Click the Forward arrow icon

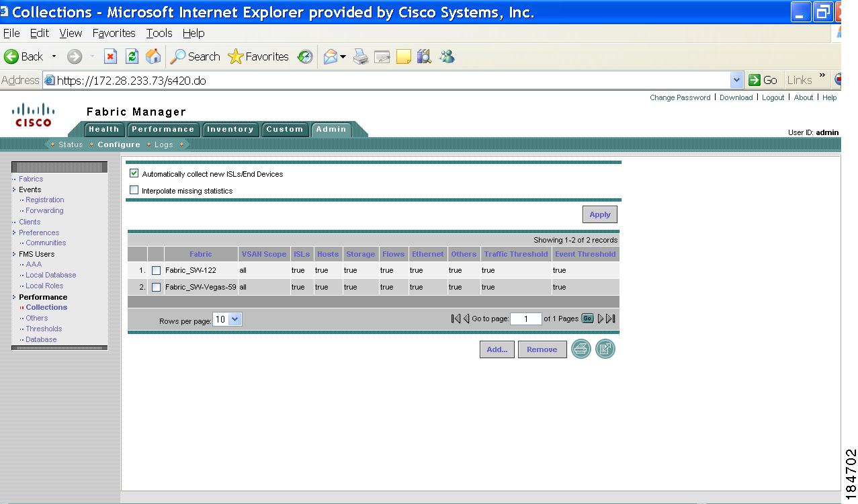pos(75,56)
